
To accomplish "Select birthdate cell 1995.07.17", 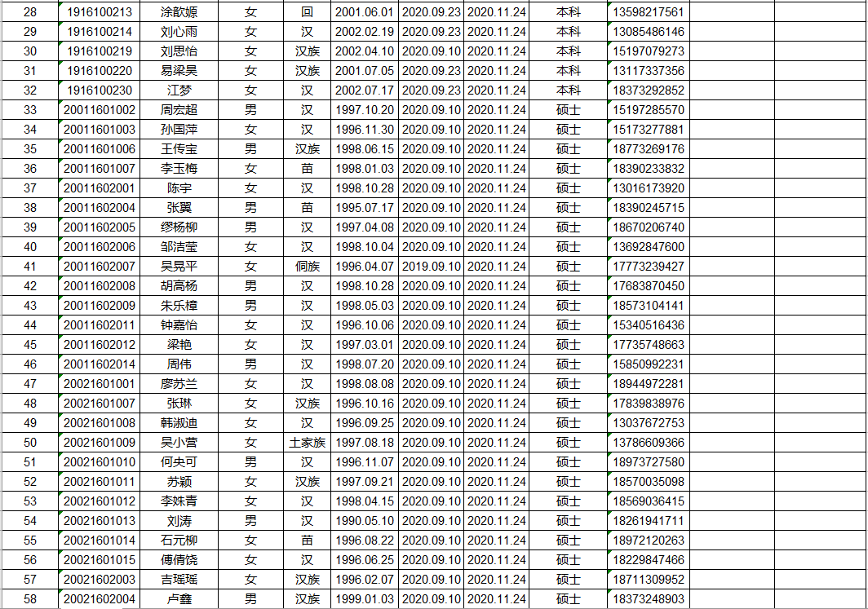I will (364, 208).
